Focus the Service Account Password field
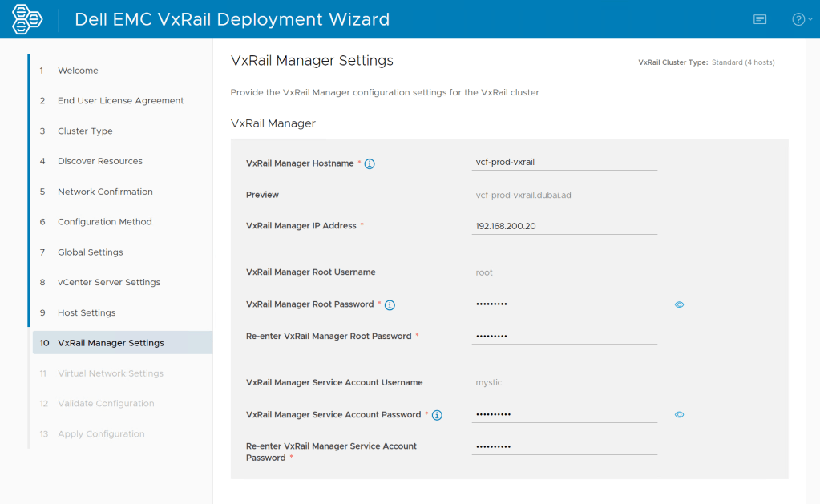 pos(564,415)
